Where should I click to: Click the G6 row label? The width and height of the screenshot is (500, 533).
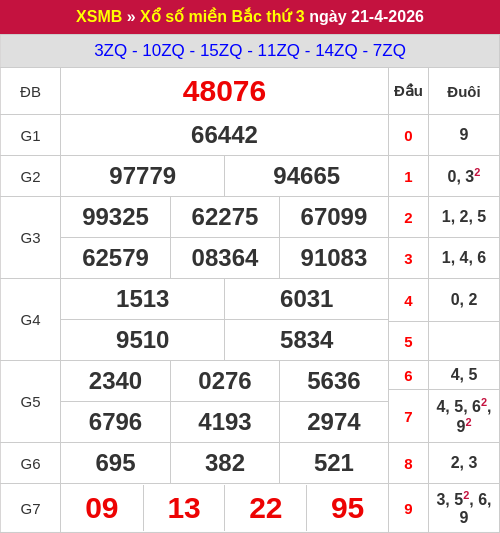(30, 464)
